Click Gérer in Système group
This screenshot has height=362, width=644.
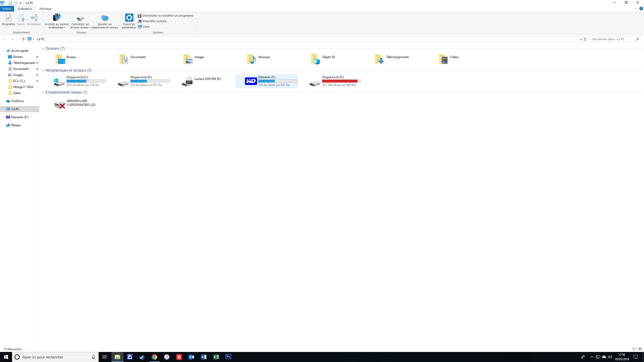tap(144, 27)
